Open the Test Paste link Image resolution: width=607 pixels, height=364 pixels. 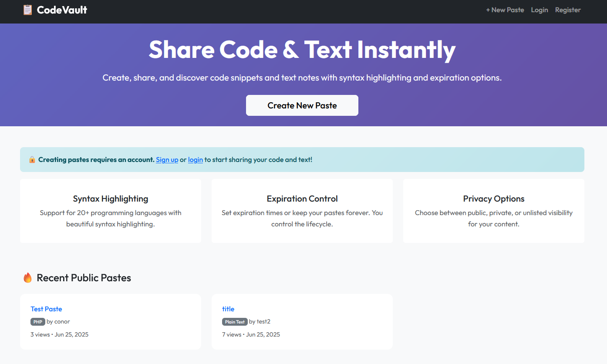pyautogui.click(x=46, y=309)
